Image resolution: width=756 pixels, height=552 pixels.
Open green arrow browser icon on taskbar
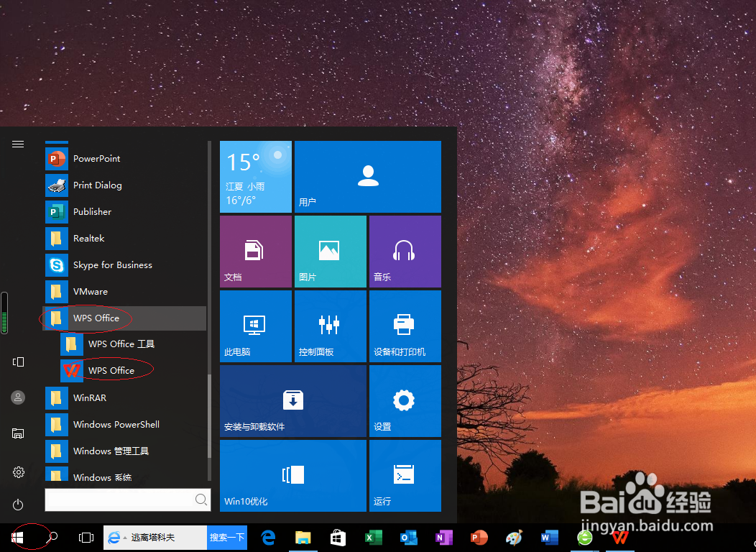(585, 538)
